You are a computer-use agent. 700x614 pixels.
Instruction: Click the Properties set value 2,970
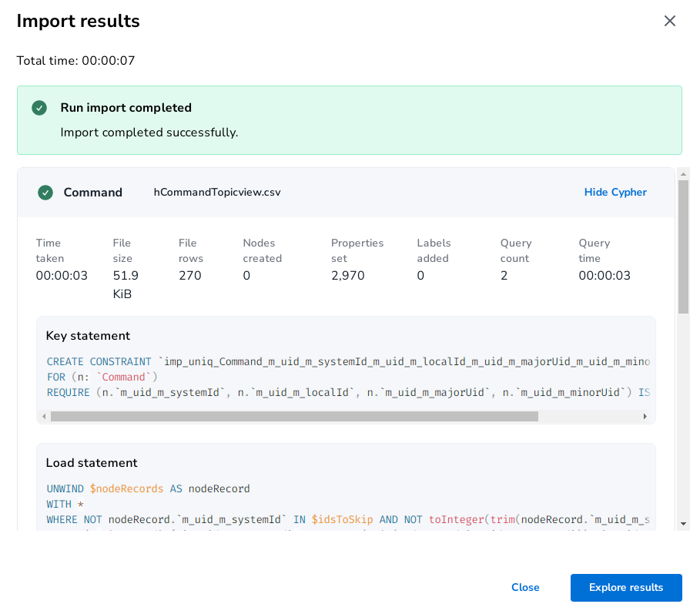coord(347,276)
